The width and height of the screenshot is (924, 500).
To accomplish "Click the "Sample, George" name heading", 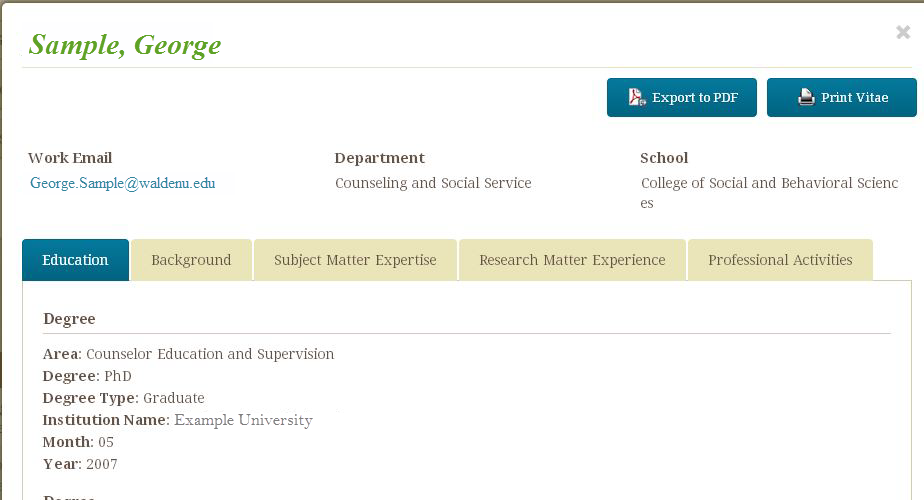I will (125, 45).
